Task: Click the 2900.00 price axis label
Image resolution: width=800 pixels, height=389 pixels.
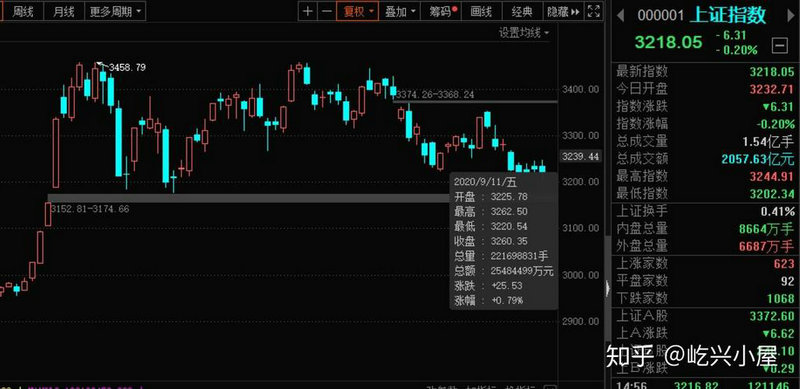Action: pyautogui.click(x=580, y=322)
